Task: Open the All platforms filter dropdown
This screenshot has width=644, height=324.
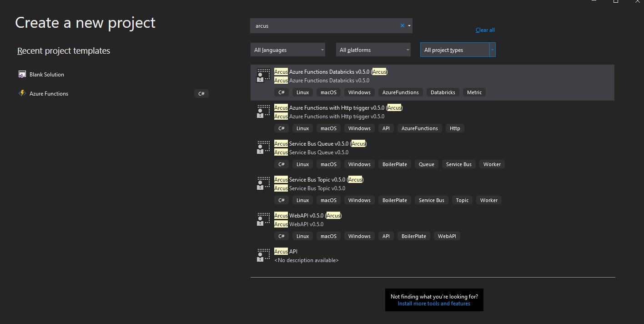Action: (x=373, y=50)
